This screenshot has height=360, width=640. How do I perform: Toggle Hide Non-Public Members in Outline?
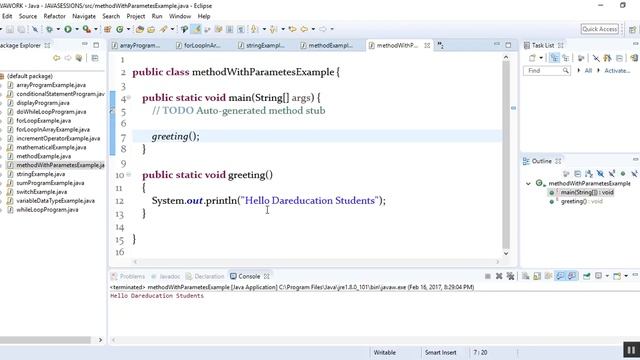point(623,174)
